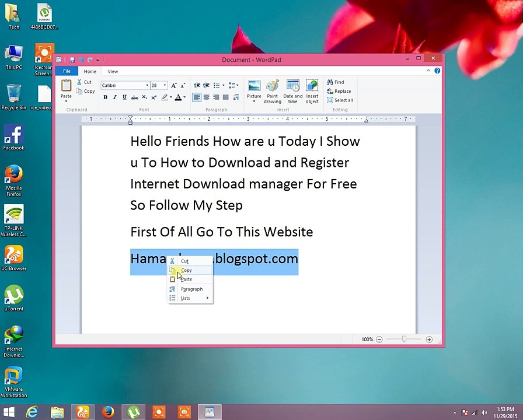Screen dimensions: 523x420
Task: Click Insert object in ribbon
Action: pos(312,92)
